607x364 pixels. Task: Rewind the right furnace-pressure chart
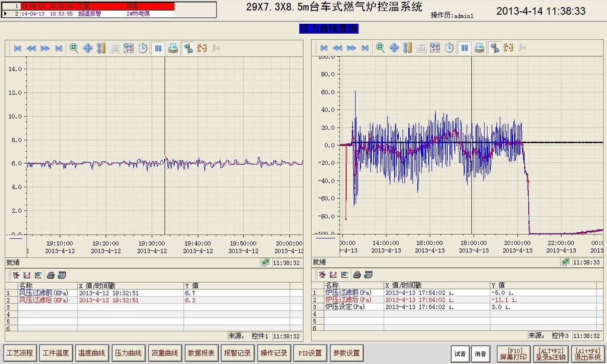tap(337, 48)
